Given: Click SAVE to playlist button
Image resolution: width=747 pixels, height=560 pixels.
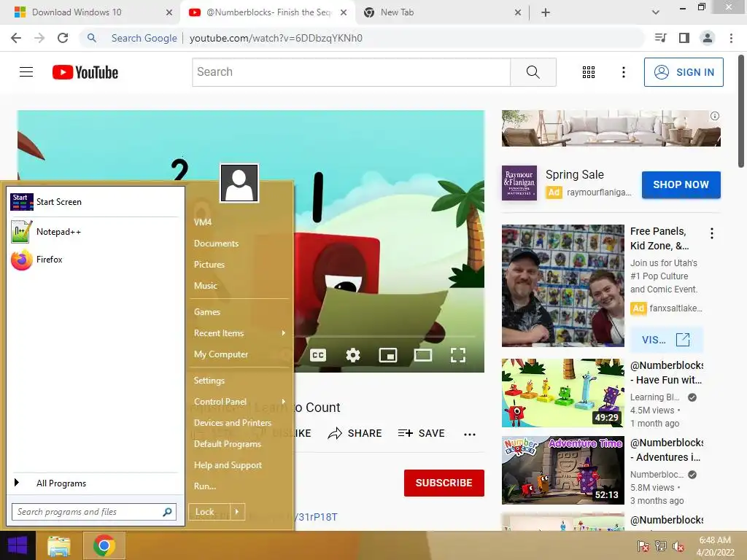Looking at the screenshot, I should coord(422,433).
